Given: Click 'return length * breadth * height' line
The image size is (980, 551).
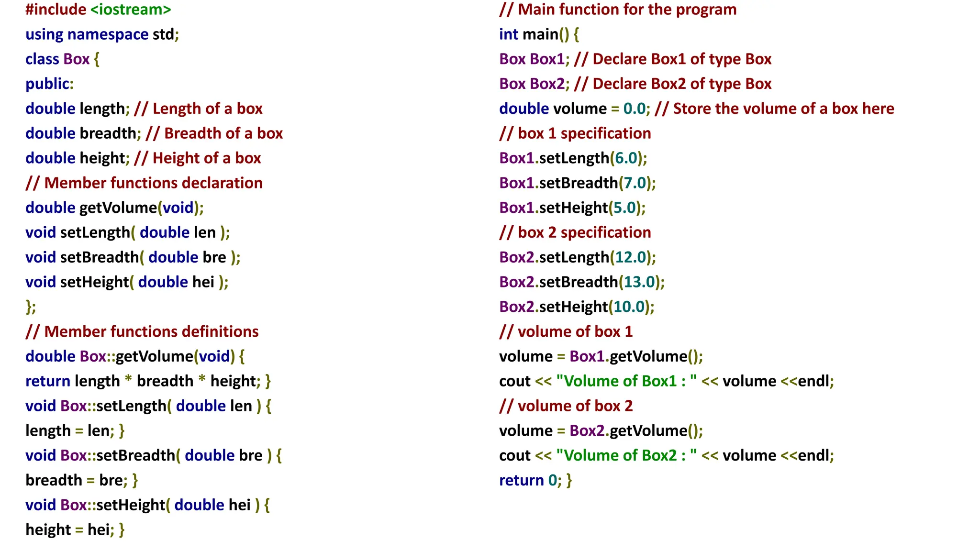Looking at the screenshot, I should coord(148,381).
